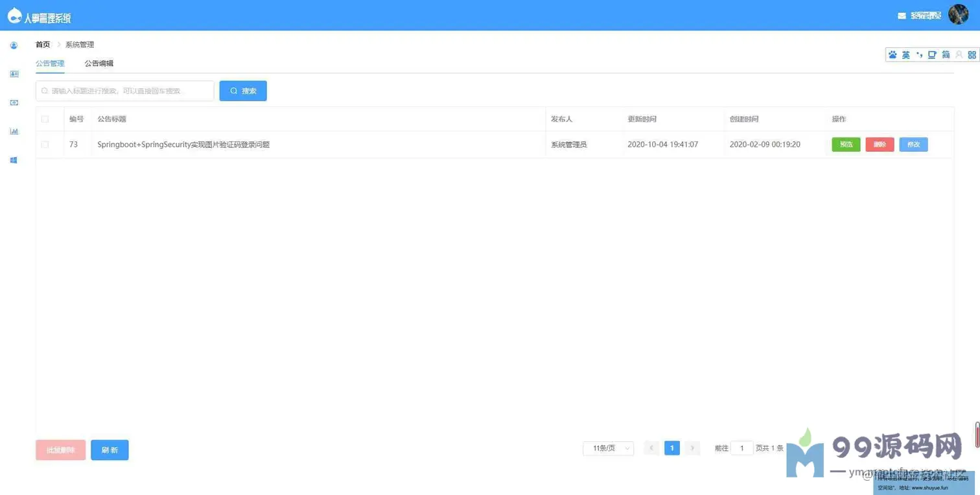The width and height of the screenshot is (980, 495).
Task: Focus the jump-to-page number input
Action: pos(741,448)
